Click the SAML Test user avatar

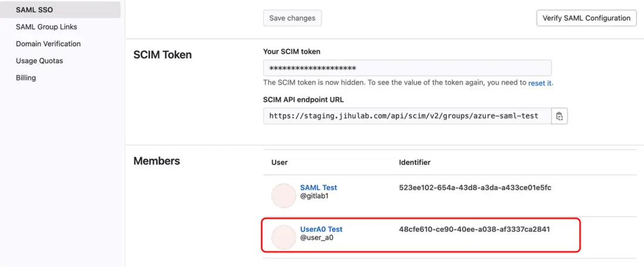coord(283,195)
